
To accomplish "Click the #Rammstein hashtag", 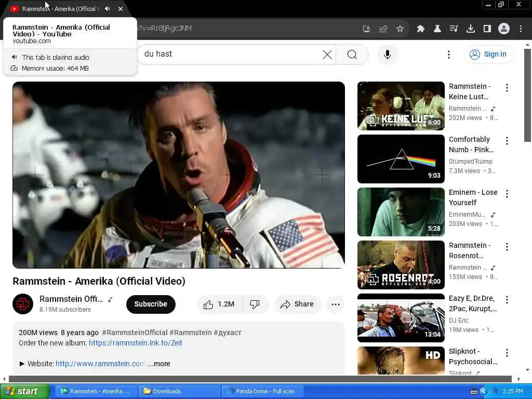I will pyautogui.click(x=191, y=332).
